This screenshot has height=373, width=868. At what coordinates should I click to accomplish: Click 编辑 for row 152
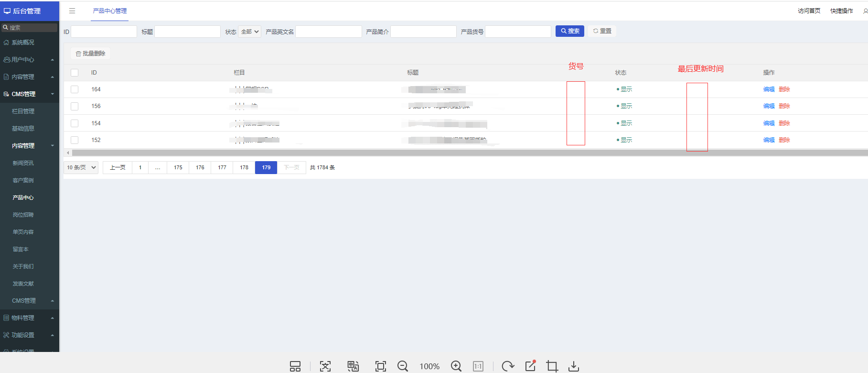(x=769, y=140)
